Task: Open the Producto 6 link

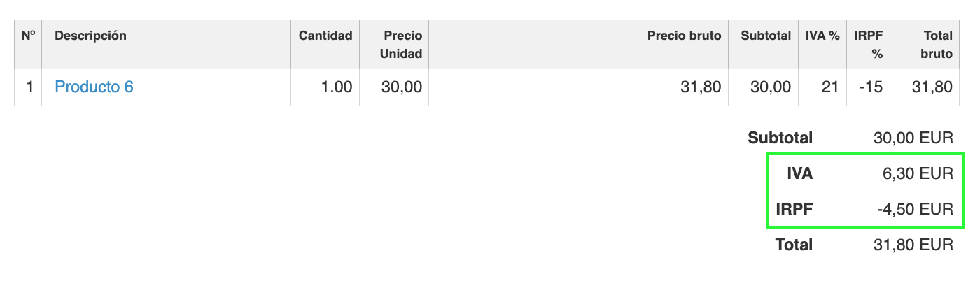Action: [94, 87]
